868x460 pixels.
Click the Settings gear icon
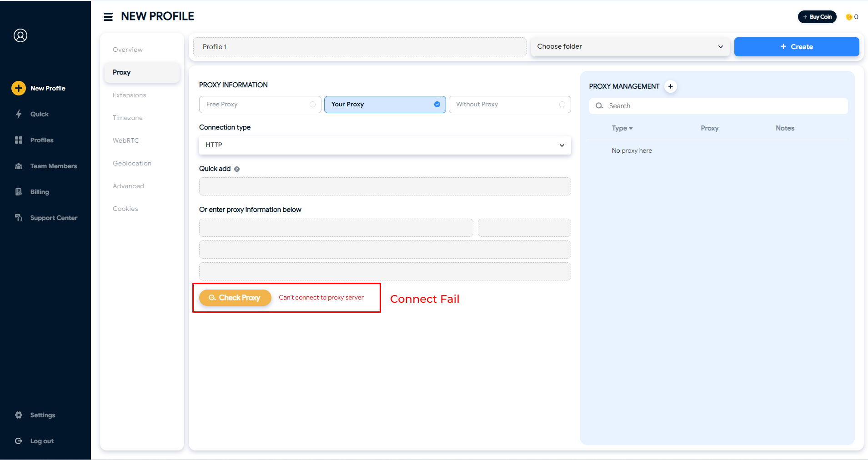[19, 415]
